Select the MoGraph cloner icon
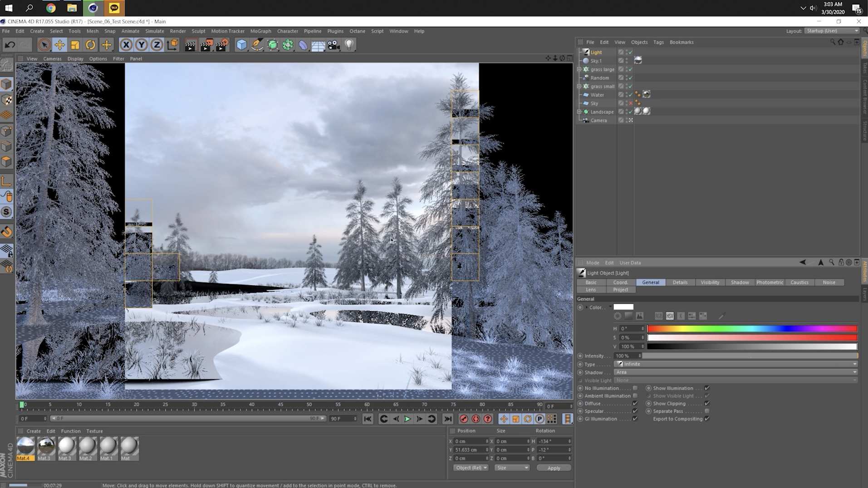 [273, 44]
